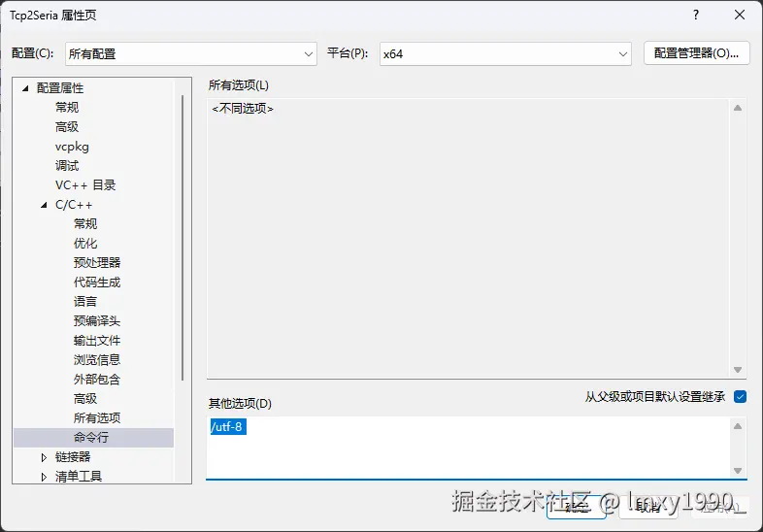763x532 pixels.
Task: Select 常规 under 配置属性
Action: click(x=67, y=107)
